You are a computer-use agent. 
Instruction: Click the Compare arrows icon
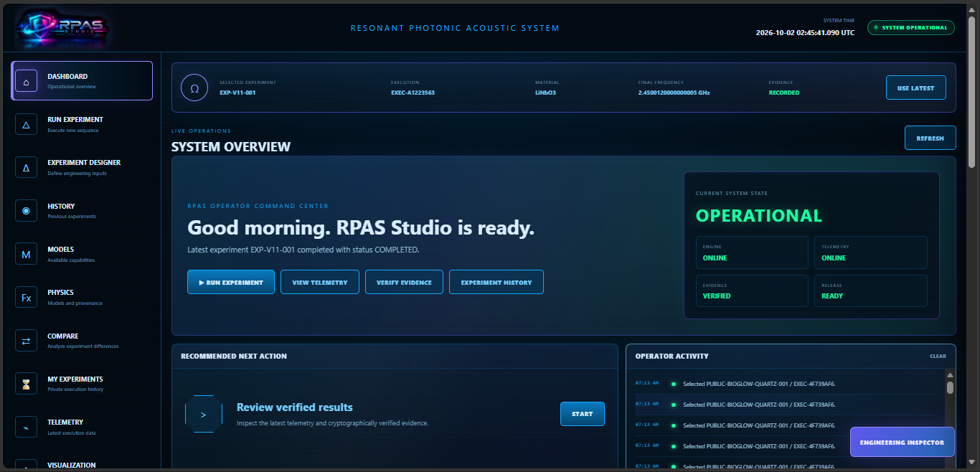[26, 341]
